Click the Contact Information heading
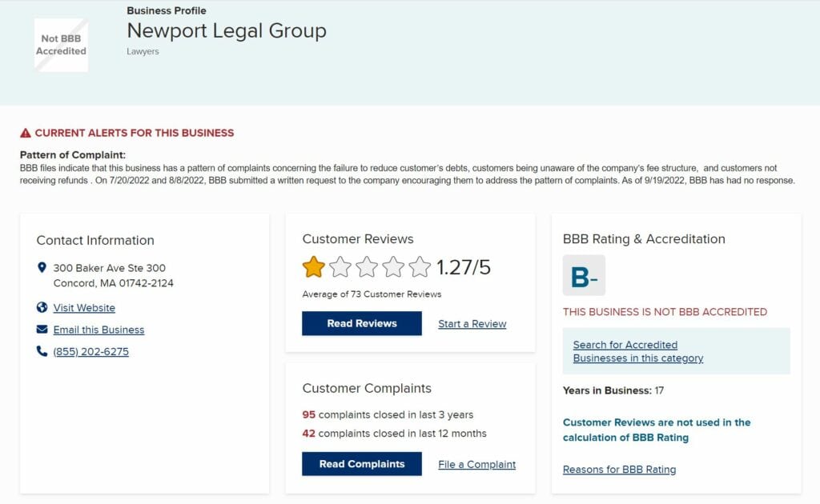The image size is (820, 504). click(x=95, y=240)
